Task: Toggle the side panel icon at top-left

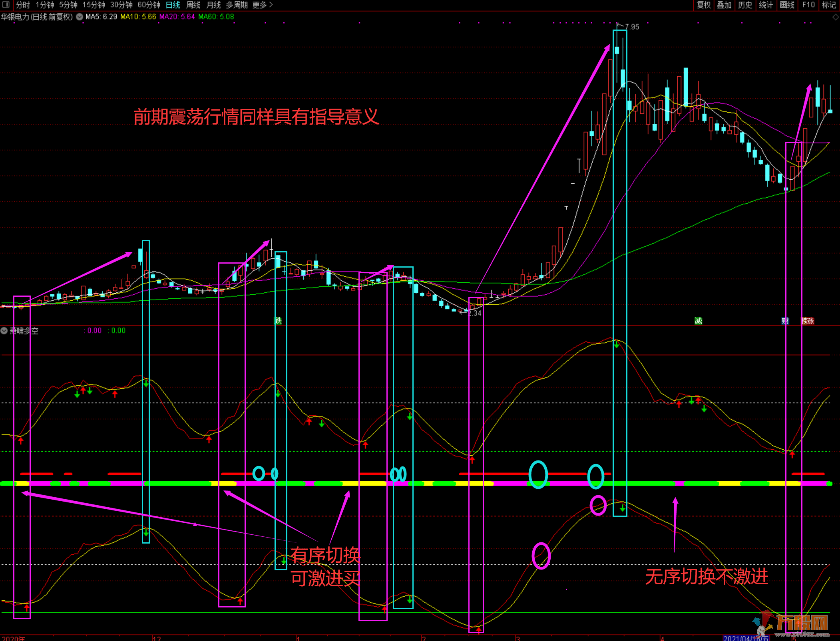Action: coord(6,5)
